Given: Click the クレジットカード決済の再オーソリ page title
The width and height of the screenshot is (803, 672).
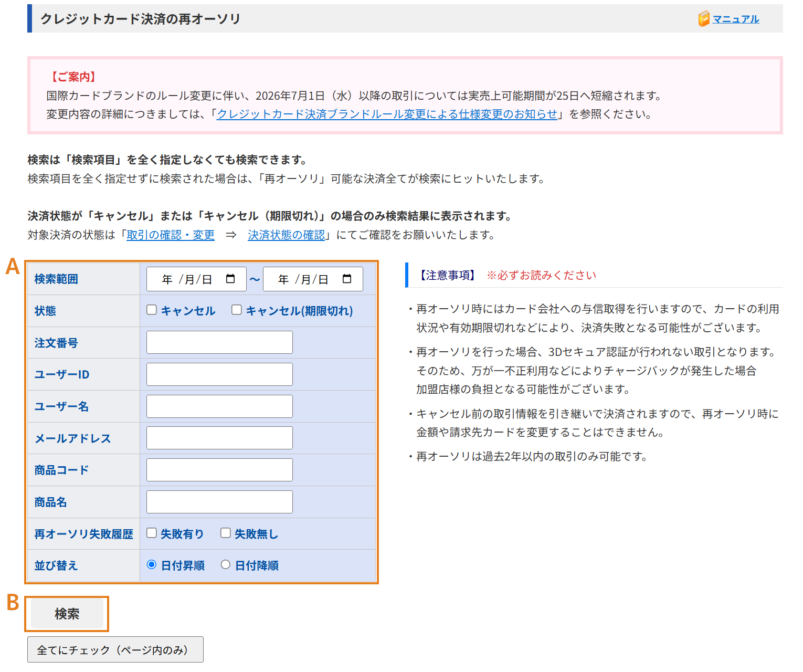Looking at the screenshot, I should (x=140, y=19).
